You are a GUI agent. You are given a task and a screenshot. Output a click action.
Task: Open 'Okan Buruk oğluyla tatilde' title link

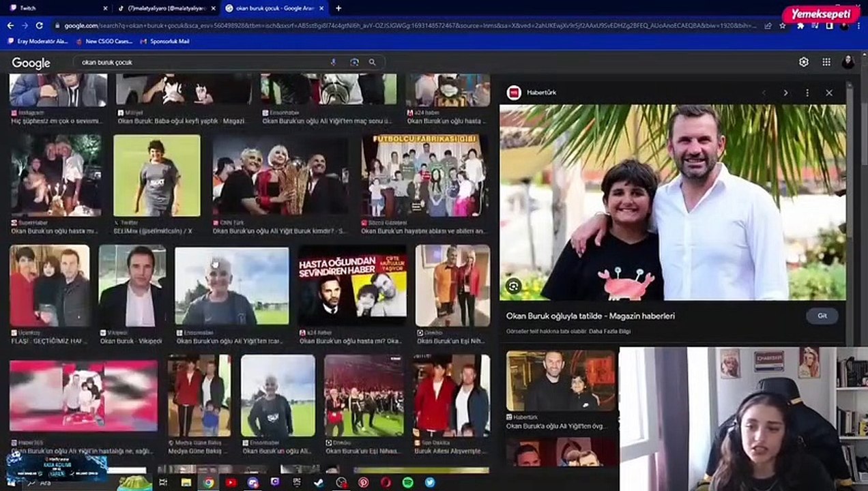(x=590, y=316)
